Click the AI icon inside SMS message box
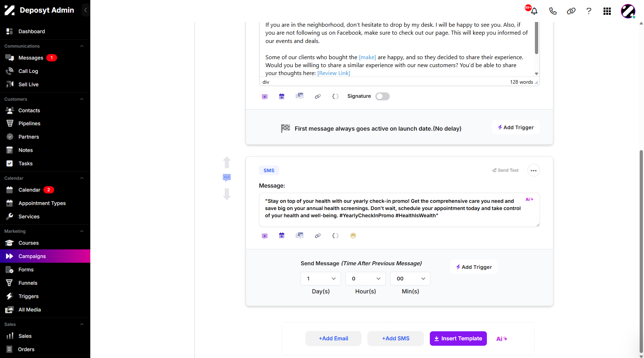 [x=530, y=199]
